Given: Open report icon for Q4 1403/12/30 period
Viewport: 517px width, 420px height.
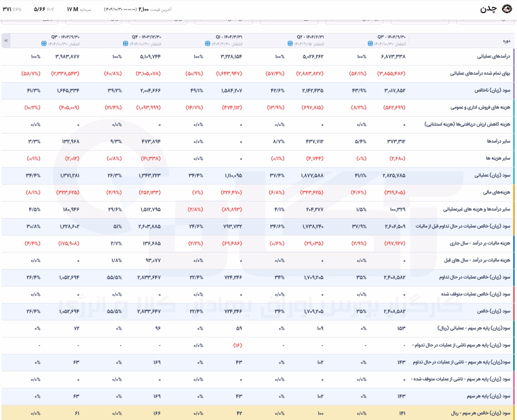Looking at the screenshot, I should pos(125,43).
